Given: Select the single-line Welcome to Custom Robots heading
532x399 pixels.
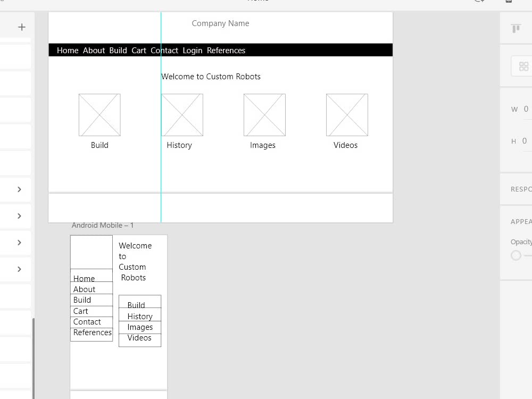Looking at the screenshot, I should click(x=211, y=76).
